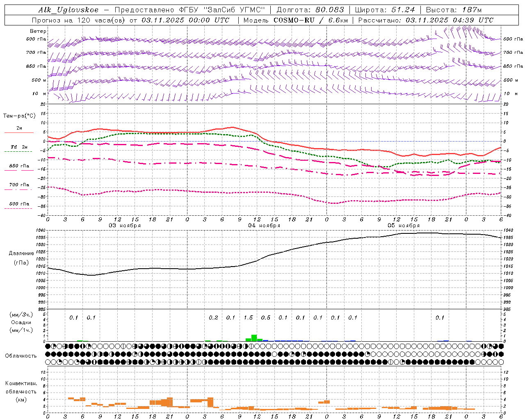Select the 'Долгота: 80.083' longitude value
This screenshot has height=420, width=525.
(x=310, y=10)
